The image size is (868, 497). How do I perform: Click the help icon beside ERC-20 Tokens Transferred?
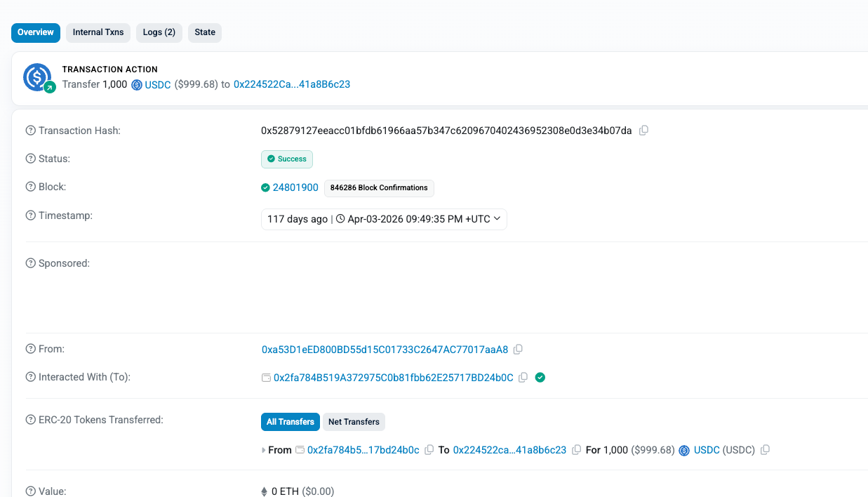tap(31, 420)
